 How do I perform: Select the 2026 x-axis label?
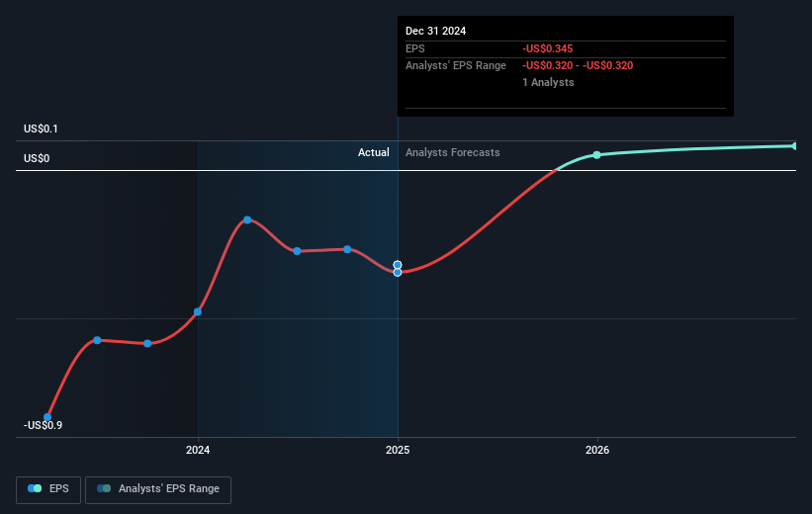(x=597, y=450)
